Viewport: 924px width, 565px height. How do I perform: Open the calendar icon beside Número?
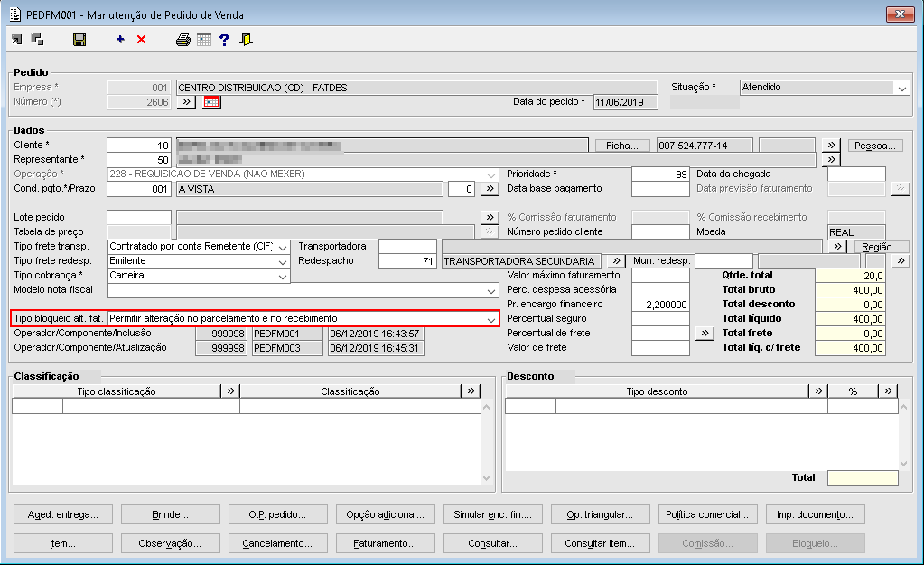[x=211, y=102]
